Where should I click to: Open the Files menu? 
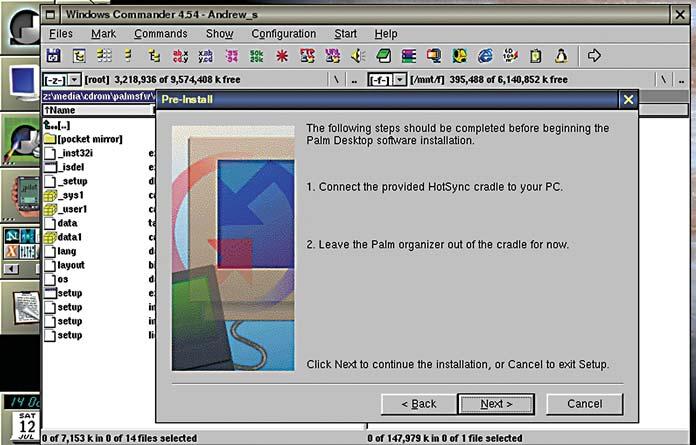pos(61,34)
